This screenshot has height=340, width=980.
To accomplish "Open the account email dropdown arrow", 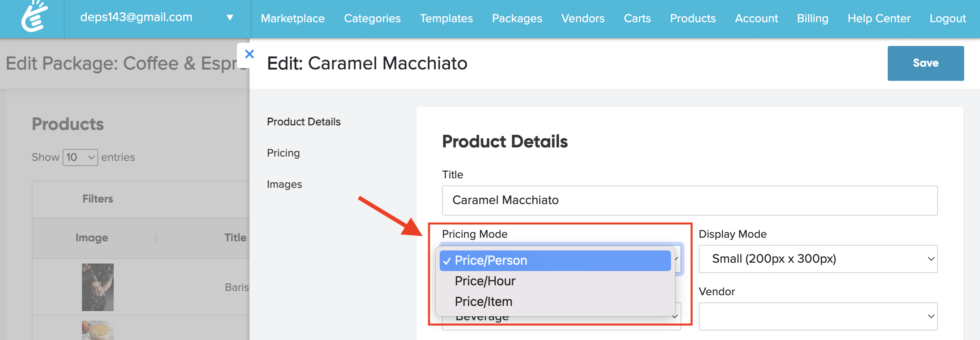I will pyautogui.click(x=230, y=18).
